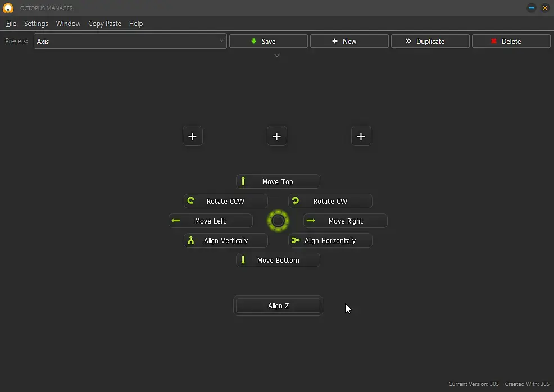Click the Rotate CW label text
The image size is (554, 392).
[330, 201]
